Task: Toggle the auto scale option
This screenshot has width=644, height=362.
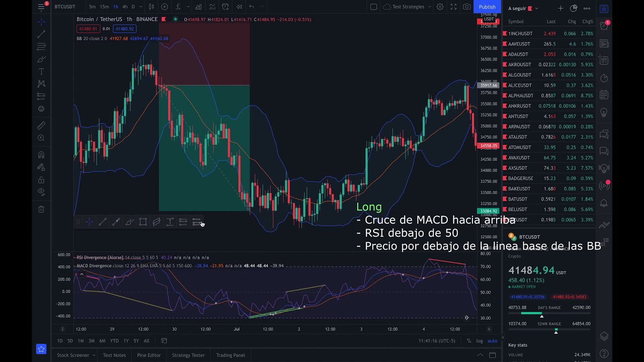Action: click(493, 341)
